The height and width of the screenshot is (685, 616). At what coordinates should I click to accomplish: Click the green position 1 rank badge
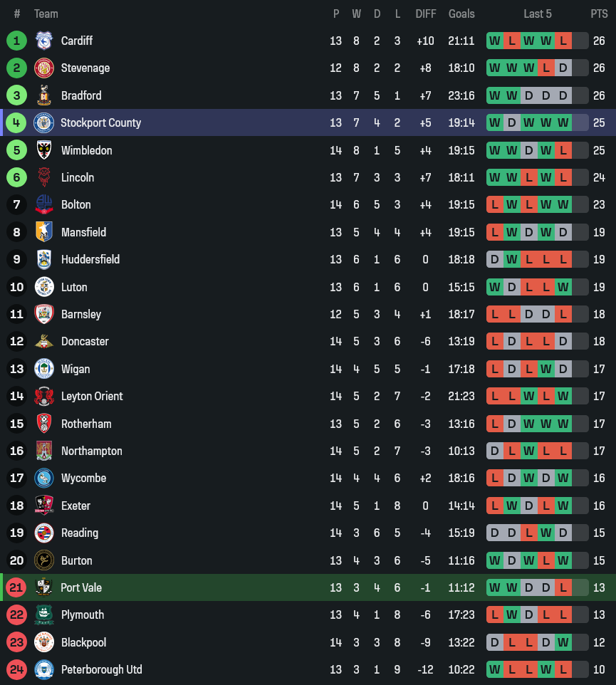(16, 41)
